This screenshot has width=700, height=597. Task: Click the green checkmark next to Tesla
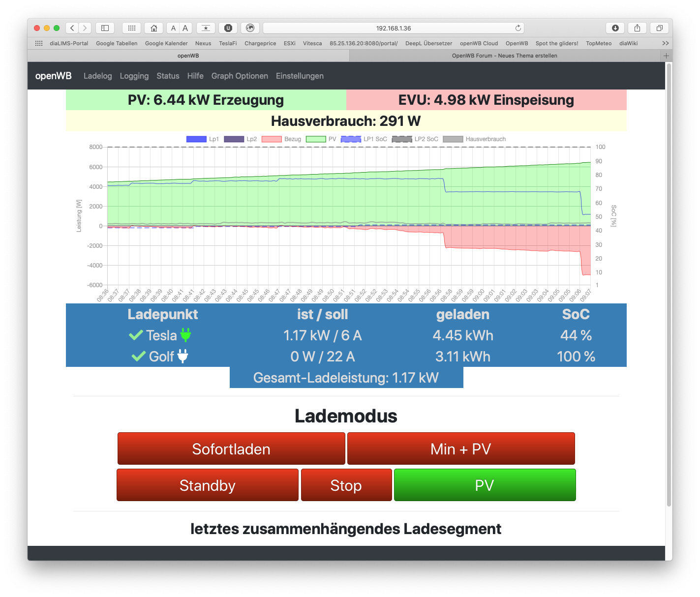136,335
